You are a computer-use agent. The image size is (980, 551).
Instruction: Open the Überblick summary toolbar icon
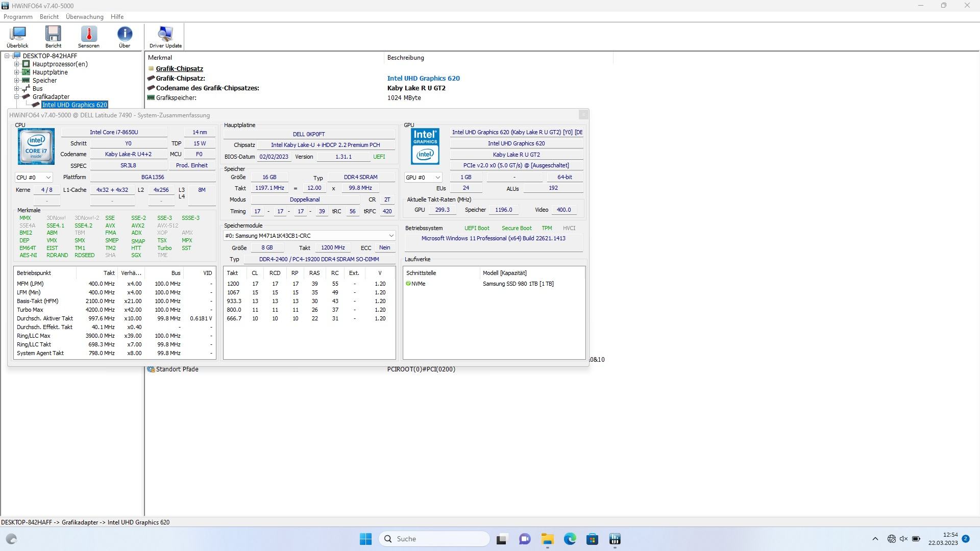pos(18,37)
